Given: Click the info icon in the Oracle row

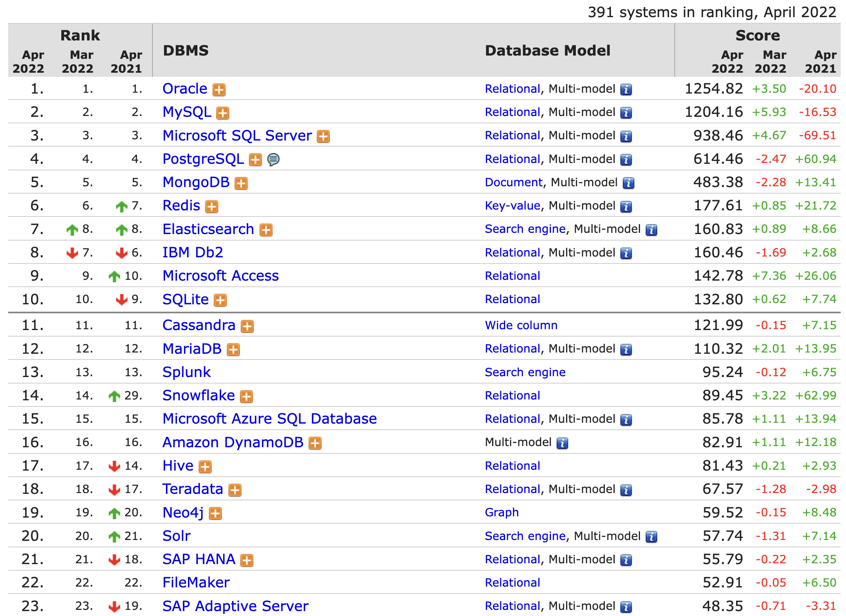Looking at the screenshot, I should (x=626, y=89).
